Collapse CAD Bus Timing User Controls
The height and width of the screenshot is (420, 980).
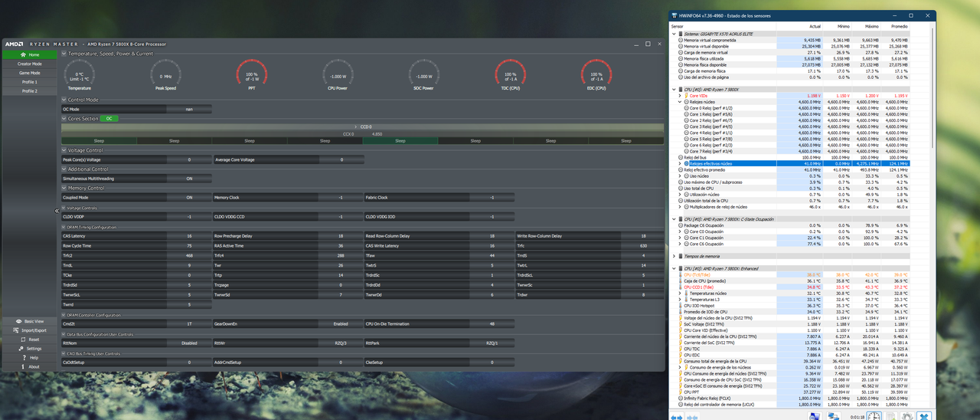64,354
